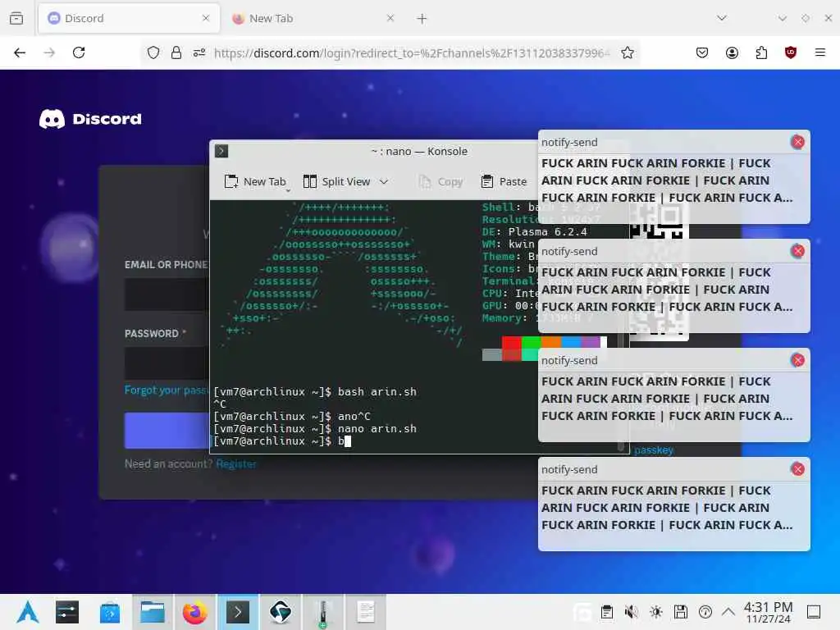Close the New Tab browser tab
Viewport: 840px width, 630px height.
click(390, 18)
